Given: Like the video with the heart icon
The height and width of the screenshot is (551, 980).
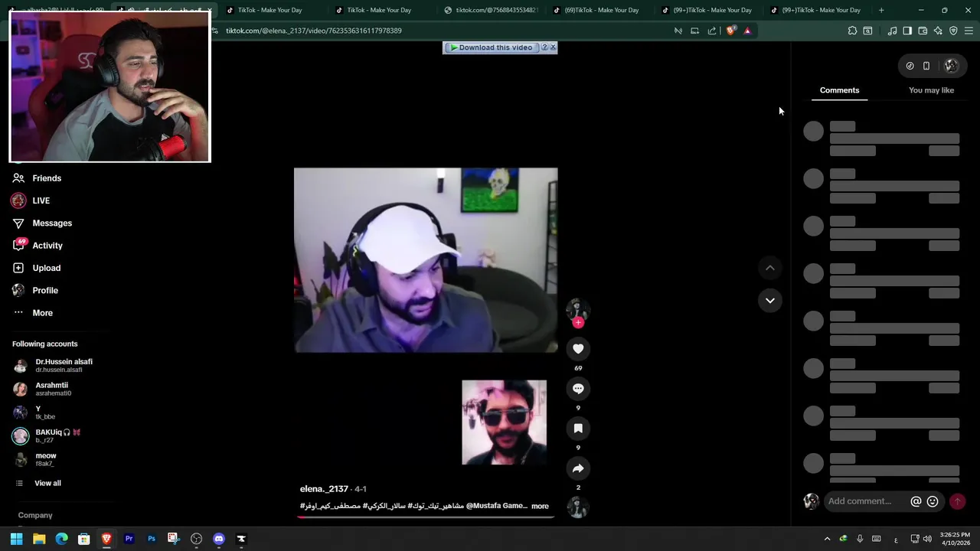Looking at the screenshot, I should [578, 349].
